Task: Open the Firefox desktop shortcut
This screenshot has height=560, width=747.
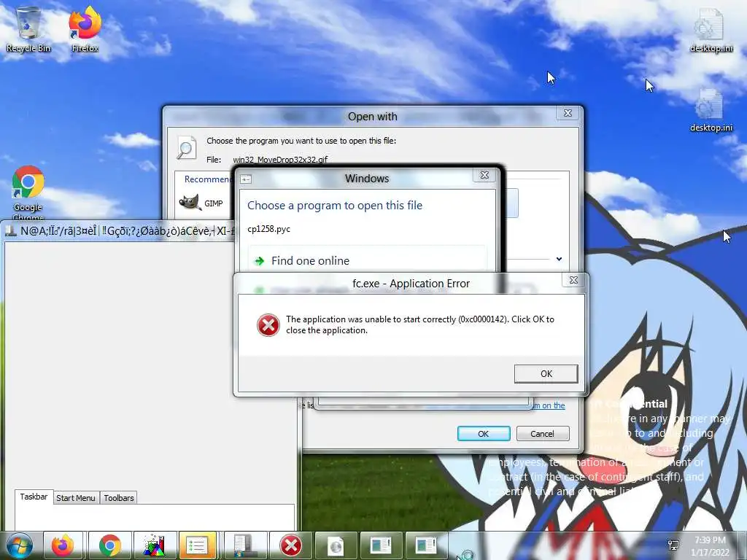Action: (x=85, y=29)
